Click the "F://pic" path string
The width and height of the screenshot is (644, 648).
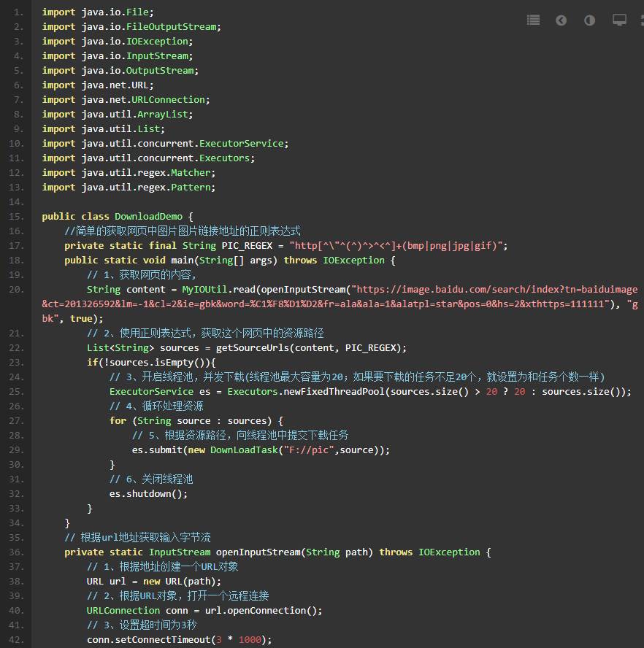coord(306,450)
